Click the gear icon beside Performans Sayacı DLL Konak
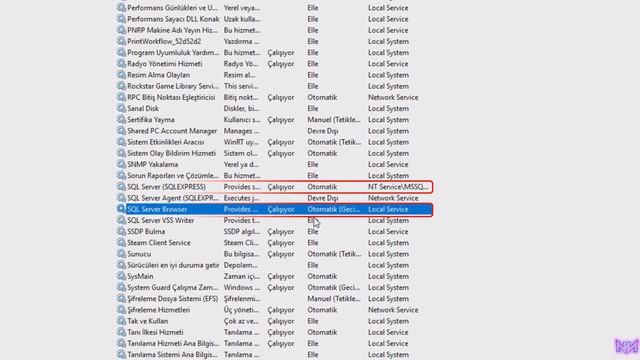The width and height of the screenshot is (640, 360). click(x=121, y=19)
